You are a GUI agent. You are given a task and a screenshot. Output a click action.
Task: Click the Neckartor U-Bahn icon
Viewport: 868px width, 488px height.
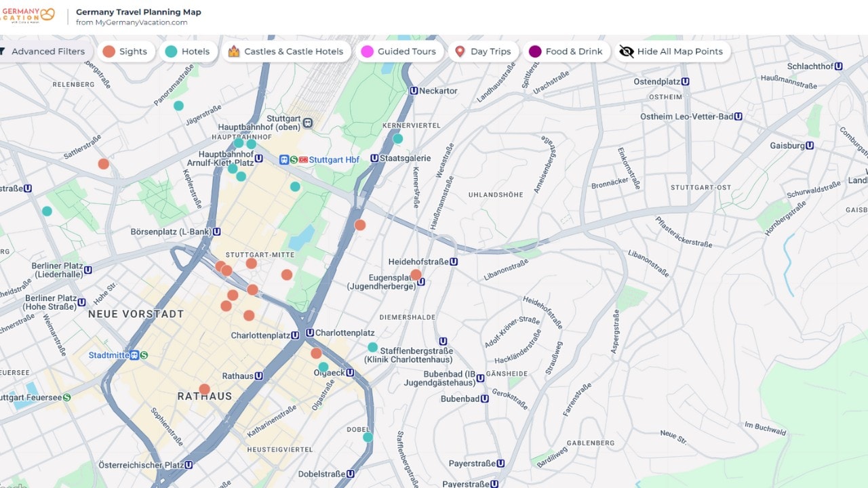click(414, 91)
